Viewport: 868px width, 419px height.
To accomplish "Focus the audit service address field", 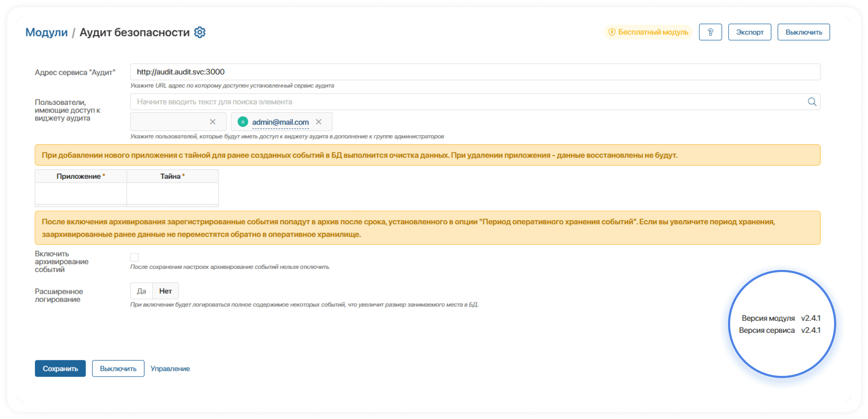I will tap(475, 72).
